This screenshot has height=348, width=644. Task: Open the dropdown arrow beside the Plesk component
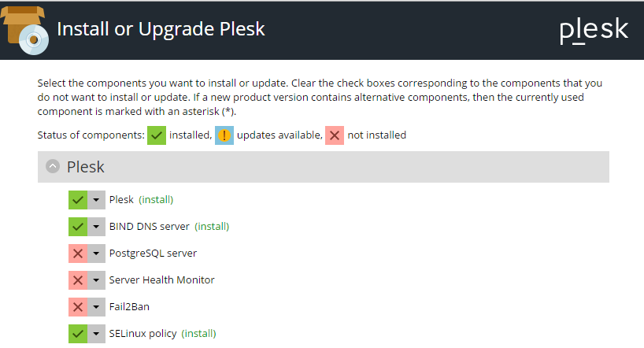point(96,200)
